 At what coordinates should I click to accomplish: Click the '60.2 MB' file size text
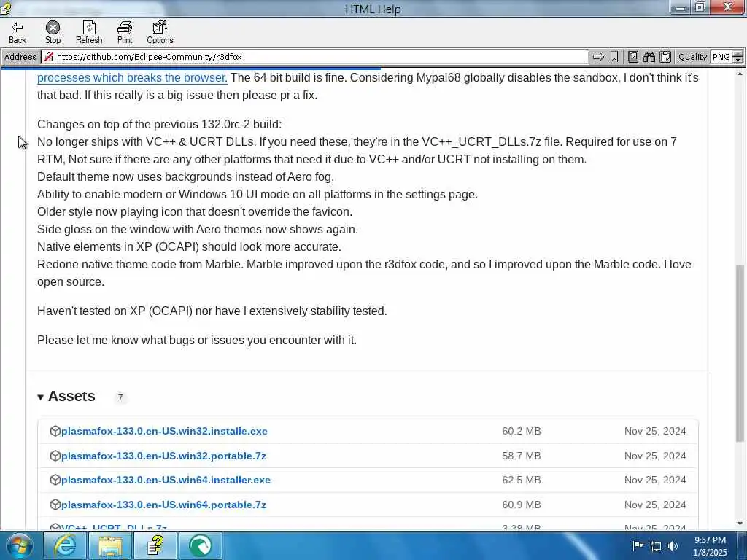pyautogui.click(x=521, y=431)
